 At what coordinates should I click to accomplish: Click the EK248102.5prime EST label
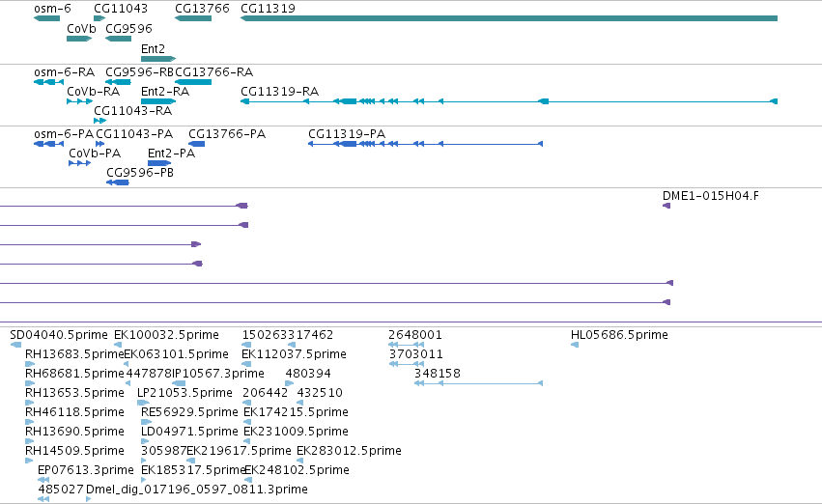pyautogui.click(x=298, y=470)
